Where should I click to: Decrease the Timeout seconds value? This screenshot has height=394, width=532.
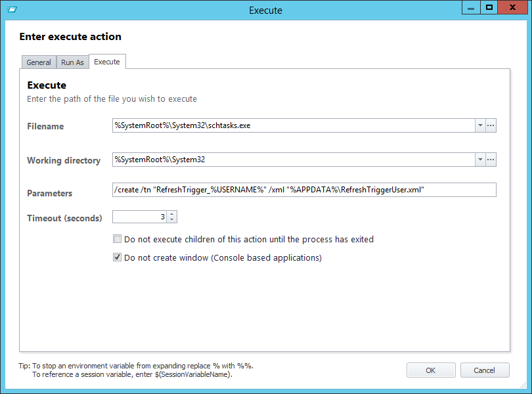(171, 220)
